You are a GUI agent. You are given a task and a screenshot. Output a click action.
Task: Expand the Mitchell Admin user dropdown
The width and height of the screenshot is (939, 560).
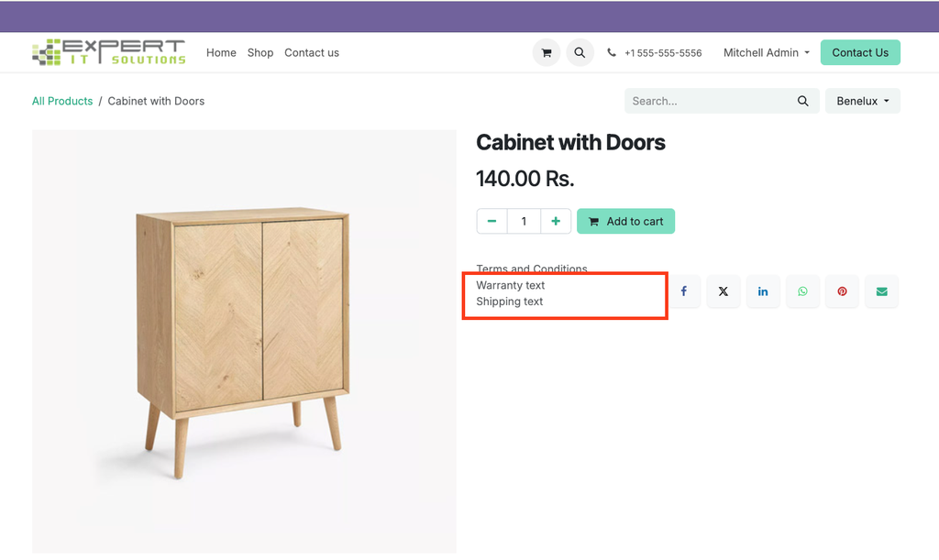[x=767, y=53]
